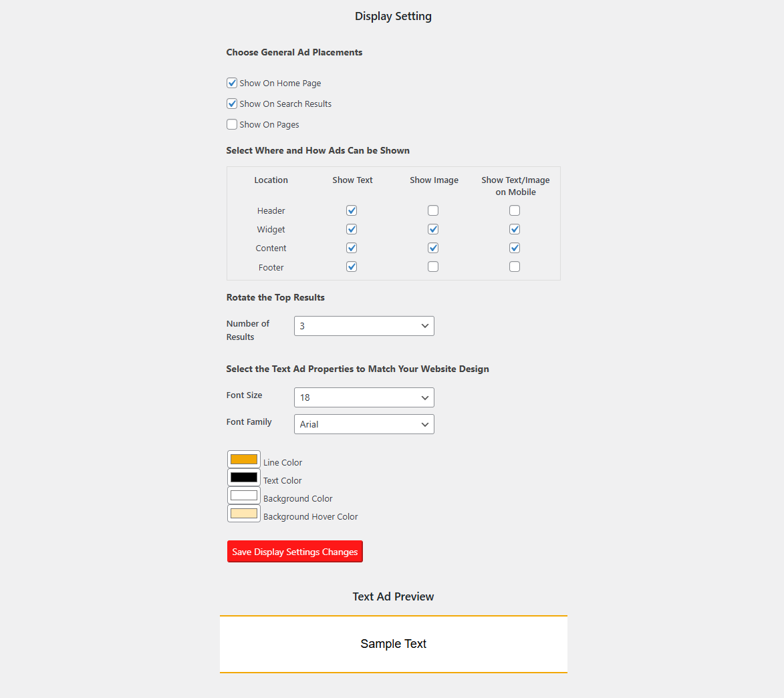Screen dimensions: 784x698
Task: Check Footer Show Text/Image on Mobile
Action: coord(515,267)
